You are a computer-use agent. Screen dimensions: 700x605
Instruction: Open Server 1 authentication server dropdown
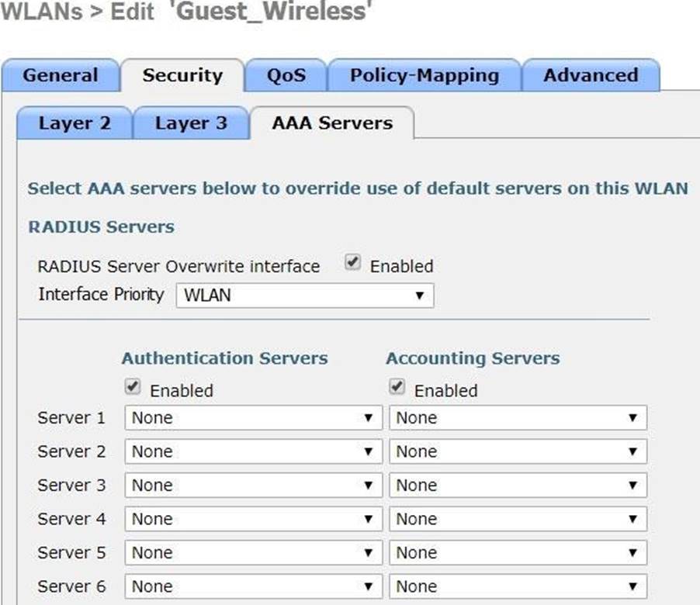[253, 418]
